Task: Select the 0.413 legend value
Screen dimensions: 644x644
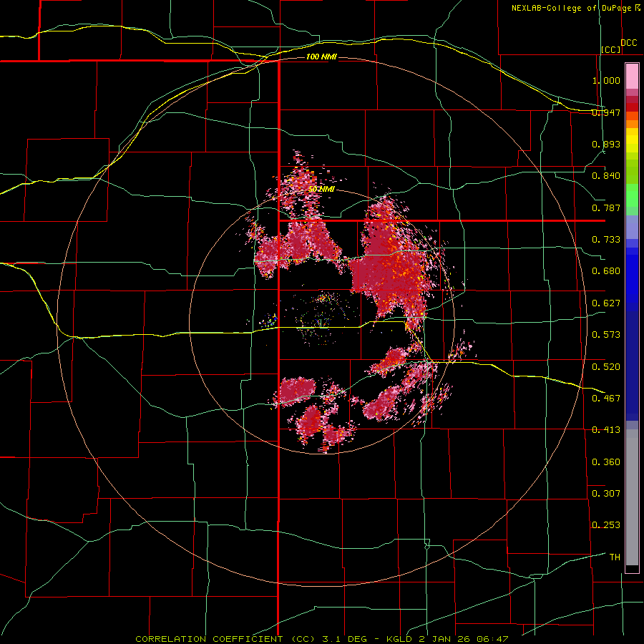Action: (x=606, y=430)
